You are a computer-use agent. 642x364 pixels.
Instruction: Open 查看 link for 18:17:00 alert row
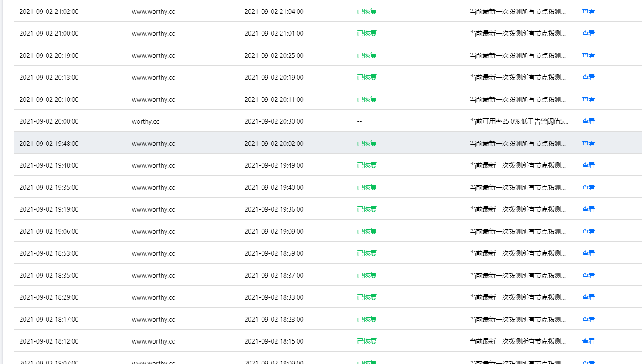coord(588,320)
